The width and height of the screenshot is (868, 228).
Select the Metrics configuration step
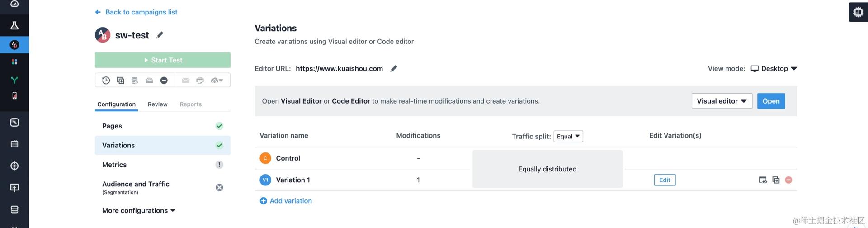click(x=163, y=165)
